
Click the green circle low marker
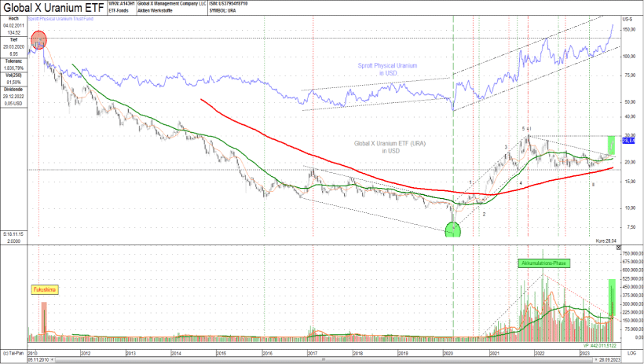tap(454, 230)
